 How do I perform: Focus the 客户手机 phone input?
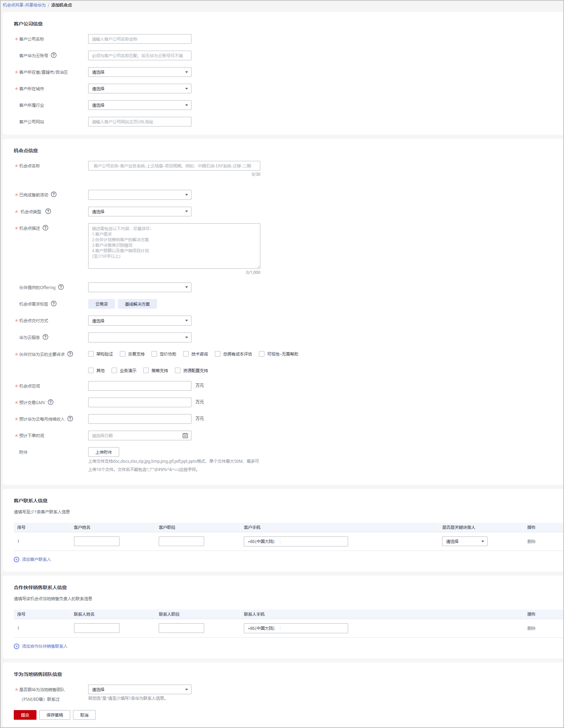click(x=296, y=541)
